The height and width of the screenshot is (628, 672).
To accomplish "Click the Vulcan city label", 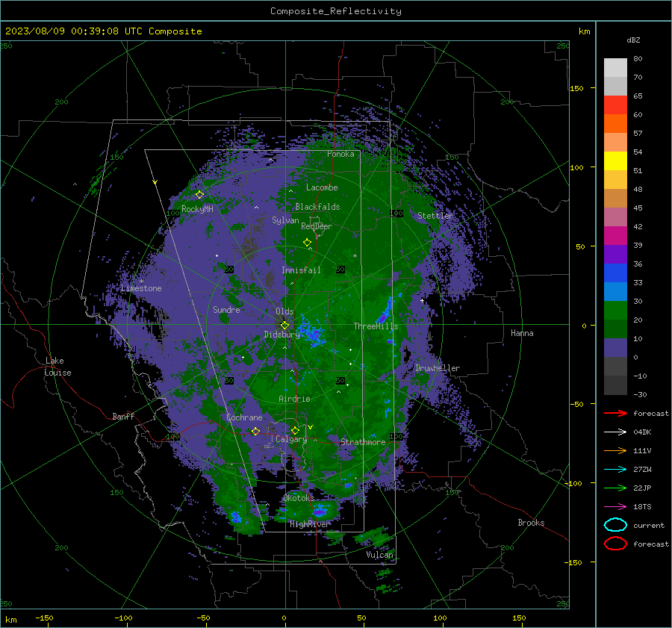I will 379,555.
